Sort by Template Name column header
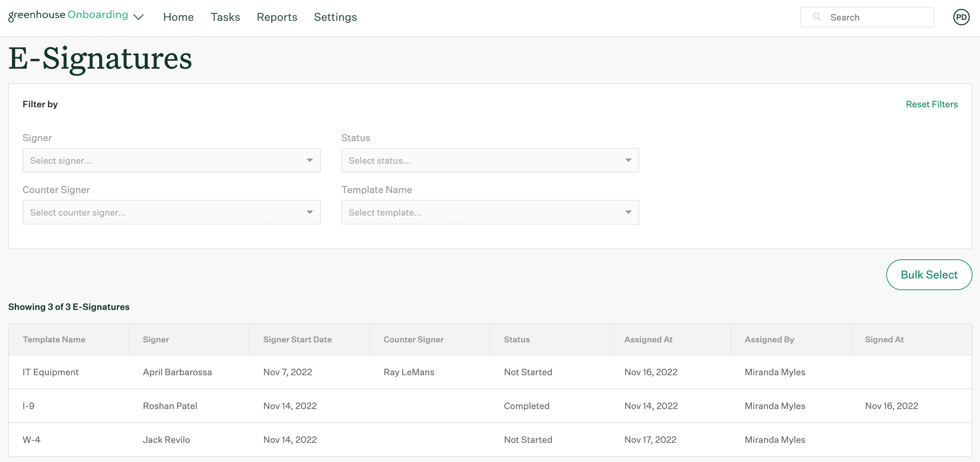Image resolution: width=980 pixels, height=462 pixels. coord(54,339)
